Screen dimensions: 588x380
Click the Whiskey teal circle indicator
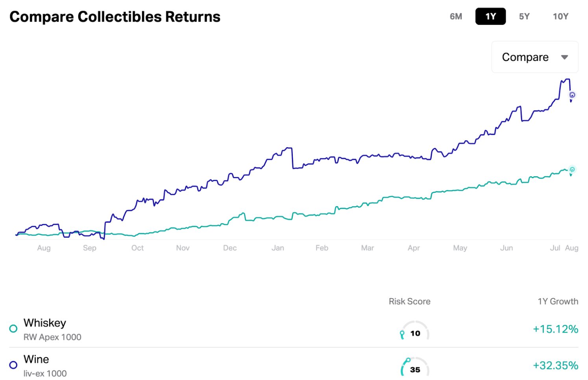13,328
